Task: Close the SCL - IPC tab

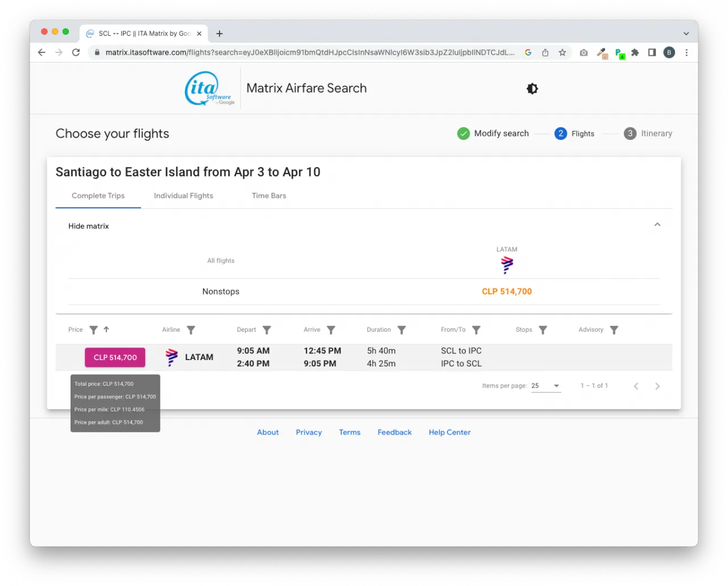Action: 199,34
